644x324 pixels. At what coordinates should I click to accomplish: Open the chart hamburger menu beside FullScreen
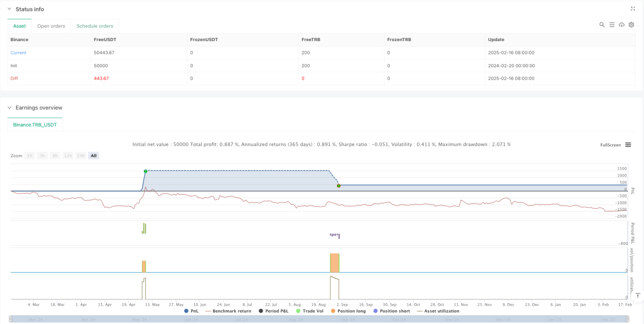628,145
